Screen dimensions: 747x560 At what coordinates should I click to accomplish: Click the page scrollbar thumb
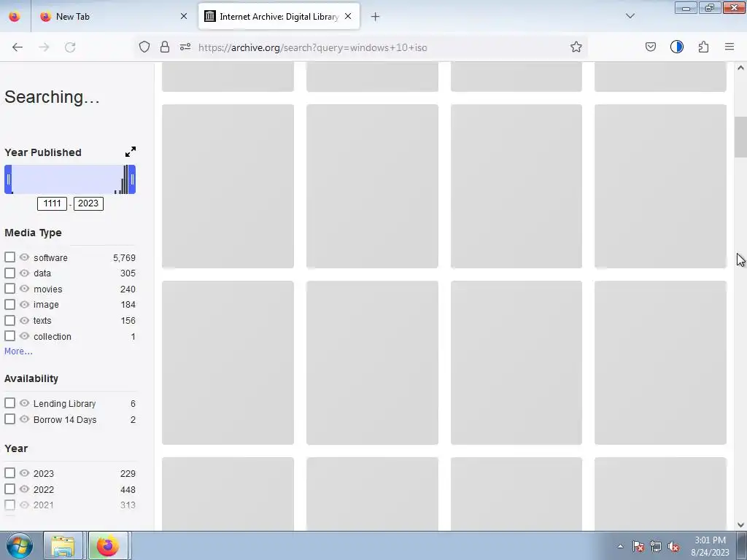(740, 137)
